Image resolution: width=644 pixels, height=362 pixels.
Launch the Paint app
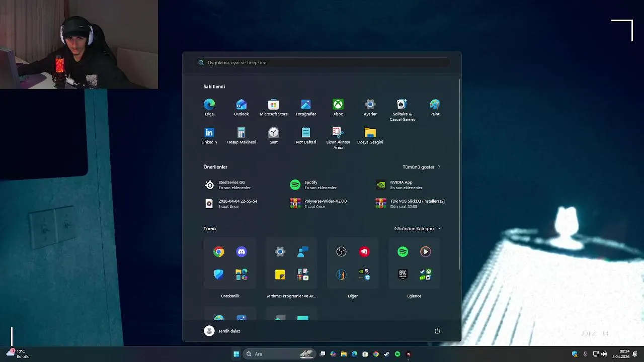click(435, 108)
